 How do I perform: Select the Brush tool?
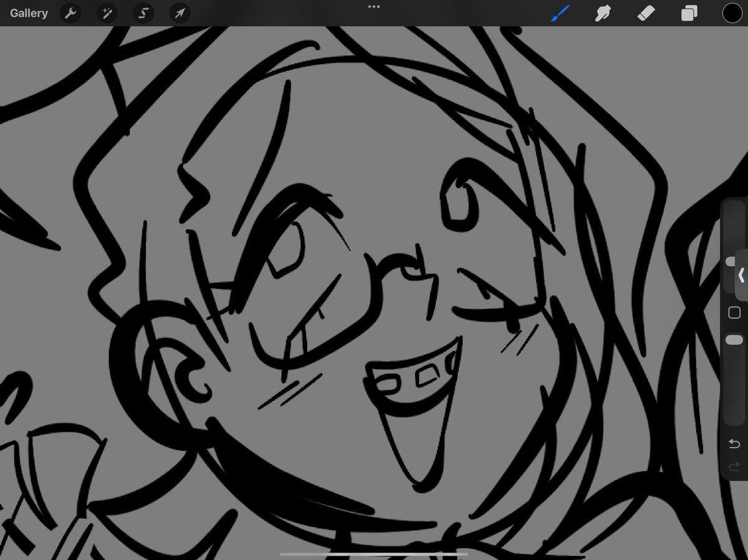click(560, 13)
